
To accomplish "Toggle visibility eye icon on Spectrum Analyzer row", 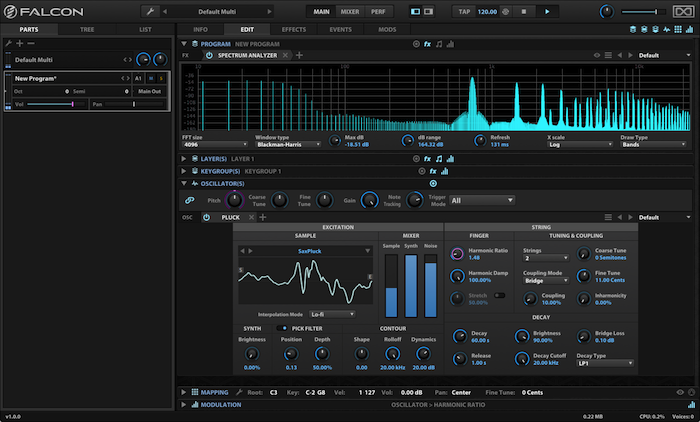I will (597, 55).
